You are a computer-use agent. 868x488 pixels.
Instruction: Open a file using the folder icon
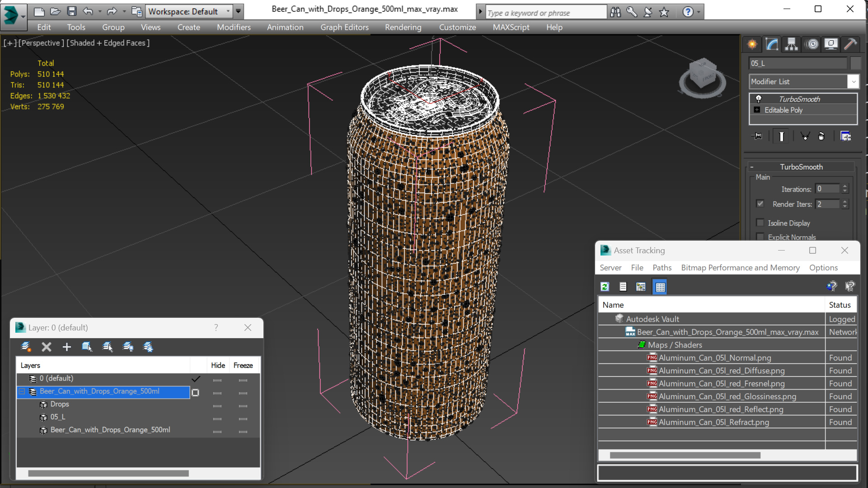click(x=55, y=11)
